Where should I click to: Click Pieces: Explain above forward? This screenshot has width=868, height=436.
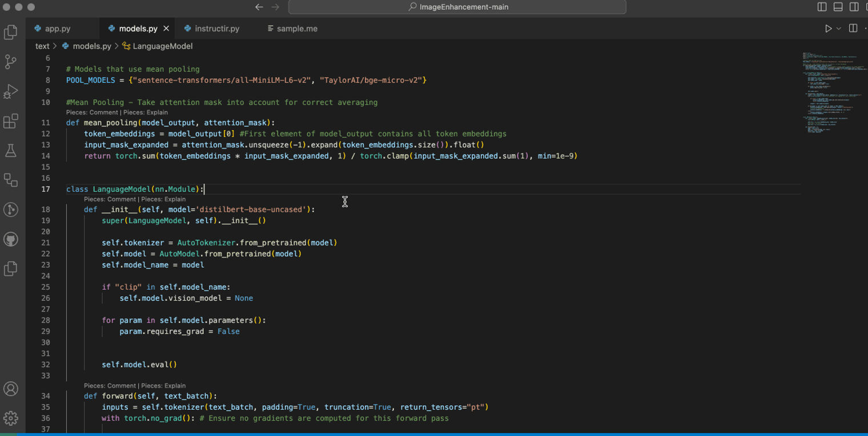click(163, 386)
